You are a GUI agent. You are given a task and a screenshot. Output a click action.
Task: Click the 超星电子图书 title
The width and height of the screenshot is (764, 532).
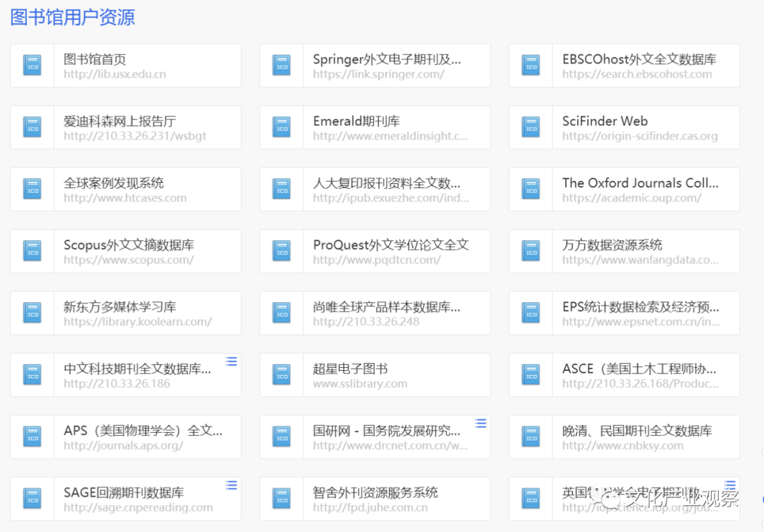[350, 369]
